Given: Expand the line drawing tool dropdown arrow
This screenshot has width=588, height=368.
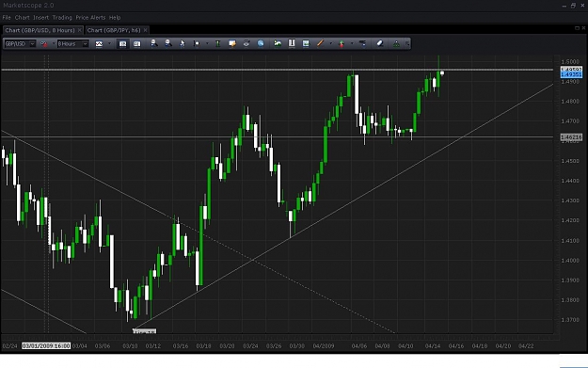Looking at the screenshot, I should tap(331, 44).
